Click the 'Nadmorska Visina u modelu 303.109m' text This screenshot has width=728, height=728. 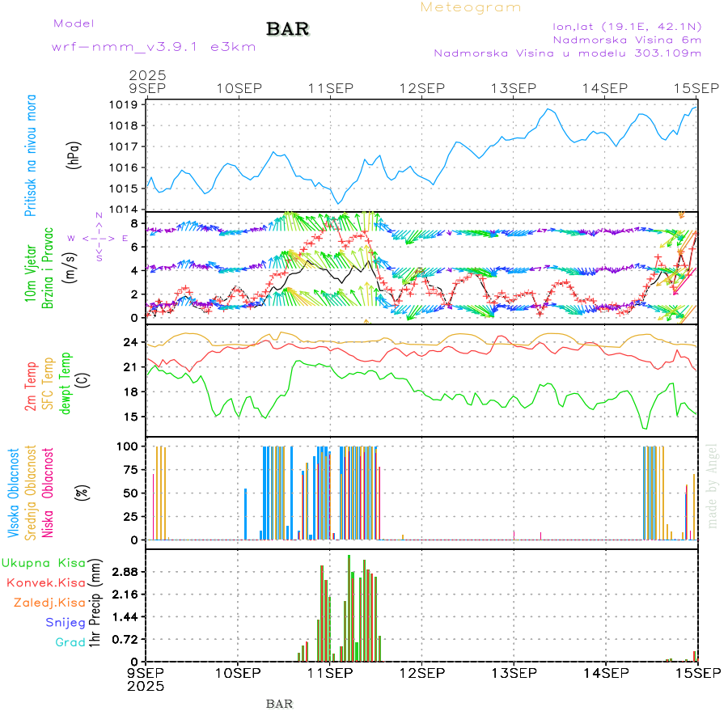click(567, 53)
